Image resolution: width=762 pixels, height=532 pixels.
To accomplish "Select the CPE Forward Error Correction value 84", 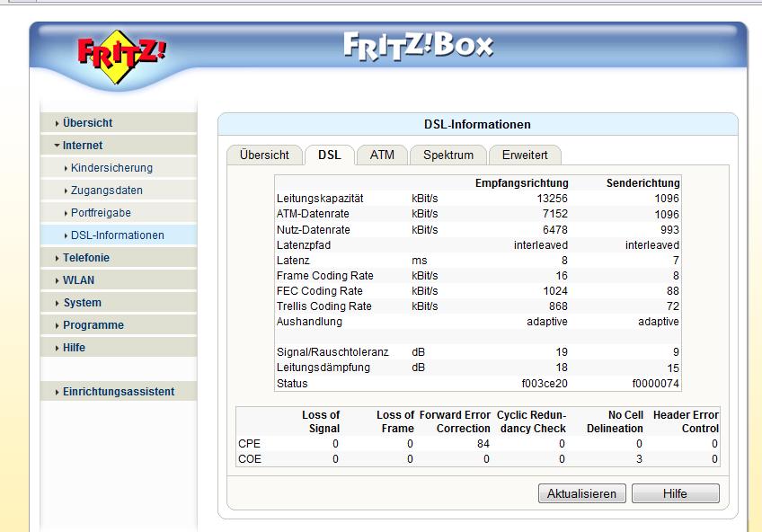I will pyautogui.click(x=483, y=444).
